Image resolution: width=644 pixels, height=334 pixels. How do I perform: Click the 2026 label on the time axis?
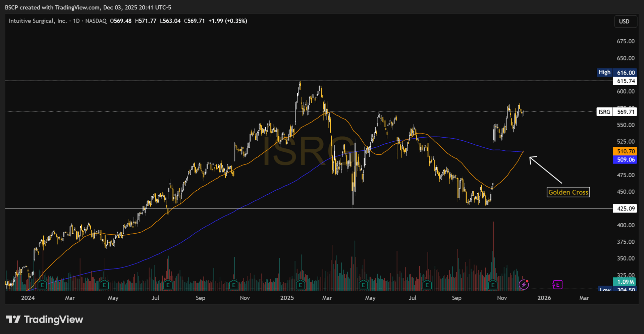[x=544, y=298]
